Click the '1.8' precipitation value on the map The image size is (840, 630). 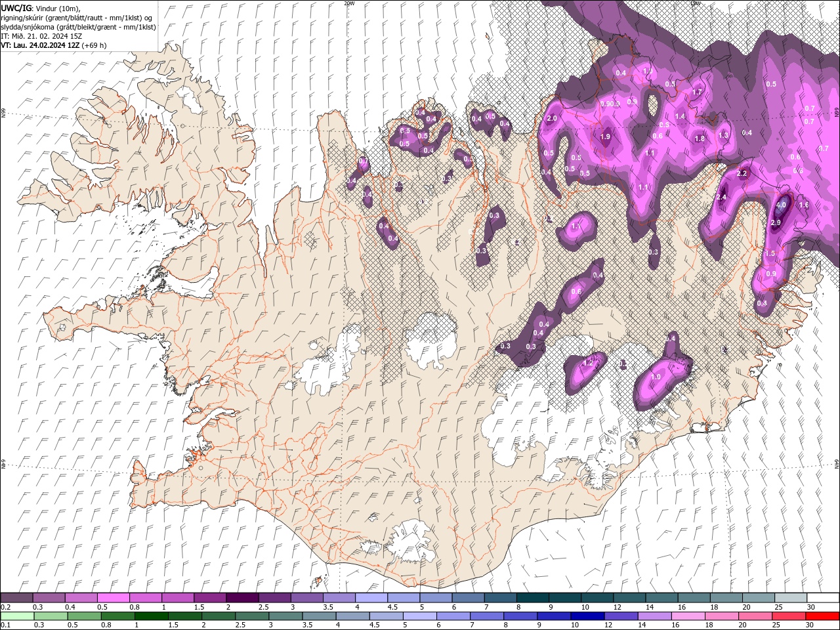click(x=700, y=138)
